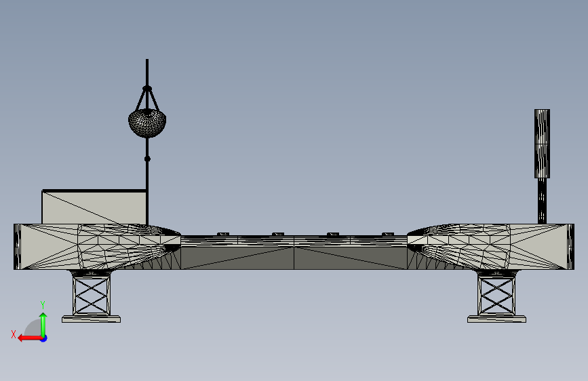
Task: Click the green Y axis arrow of triad
Action: click(x=43, y=324)
